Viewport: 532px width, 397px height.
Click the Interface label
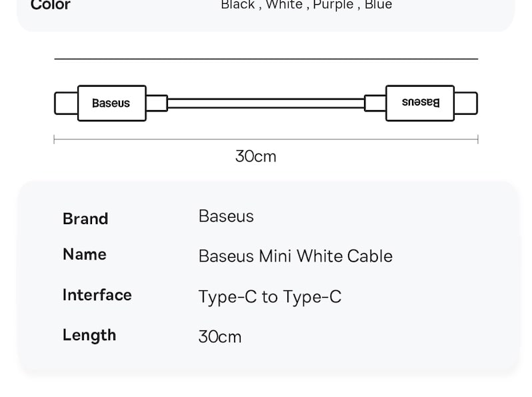pos(97,295)
